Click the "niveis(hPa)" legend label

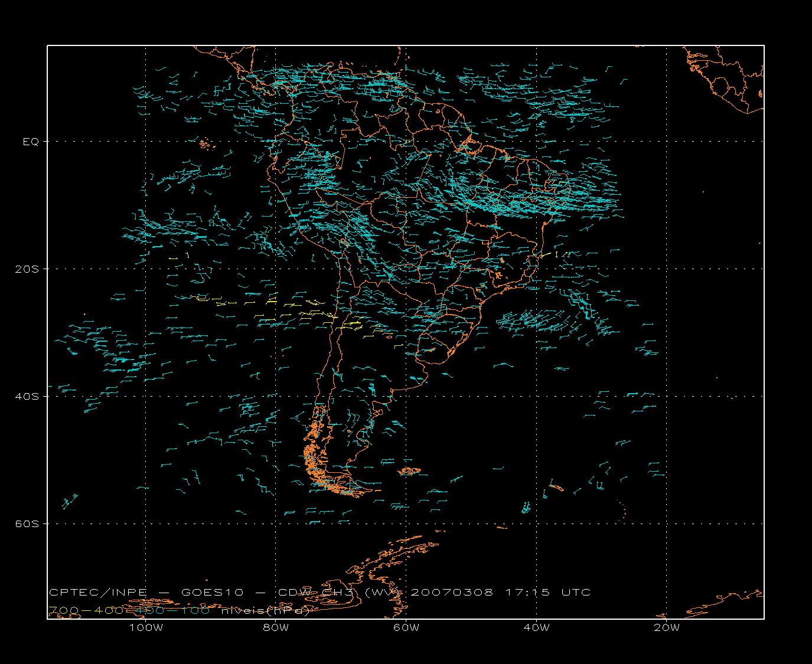pyautogui.click(x=265, y=611)
